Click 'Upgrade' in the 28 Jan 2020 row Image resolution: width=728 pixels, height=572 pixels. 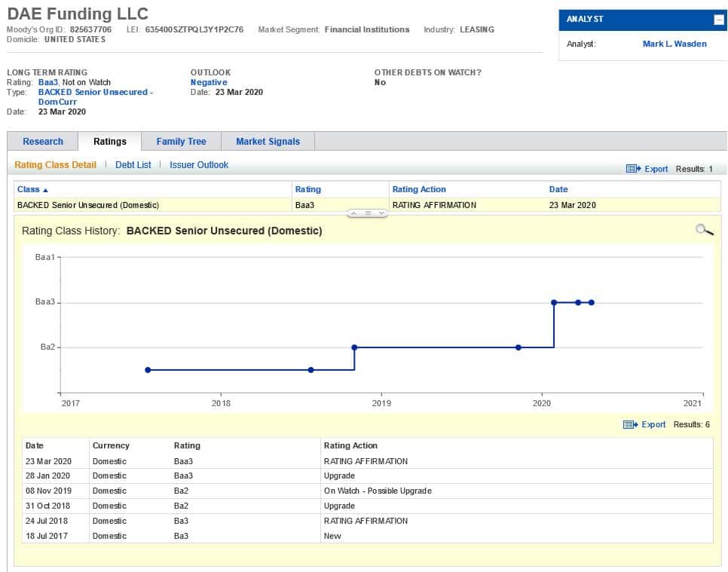(x=339, y=476)
